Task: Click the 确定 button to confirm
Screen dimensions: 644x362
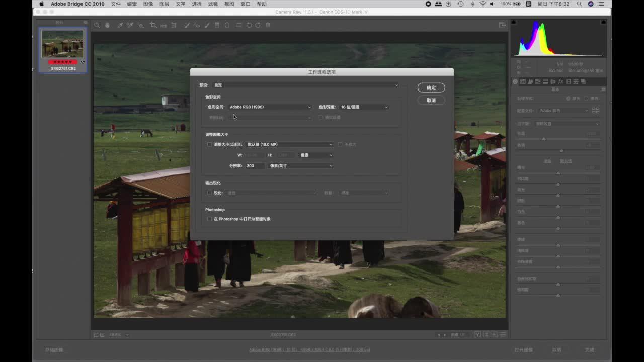Action: (x=431, y=88)
